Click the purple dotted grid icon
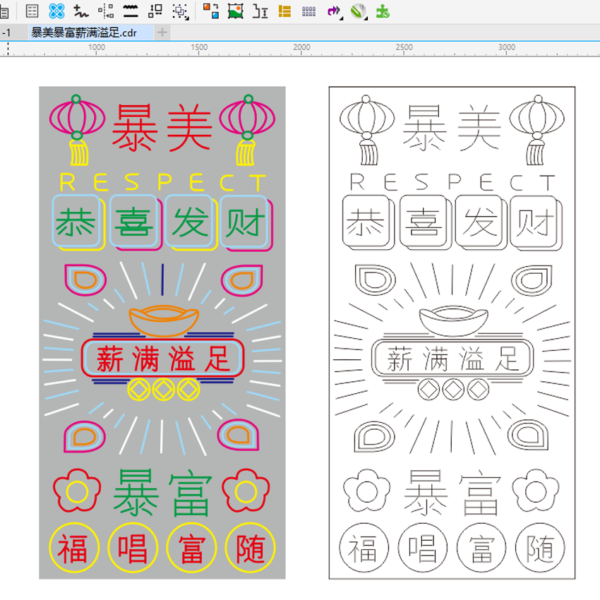The width and height of the screenshot is (600, 600). [x=309, y=11]
